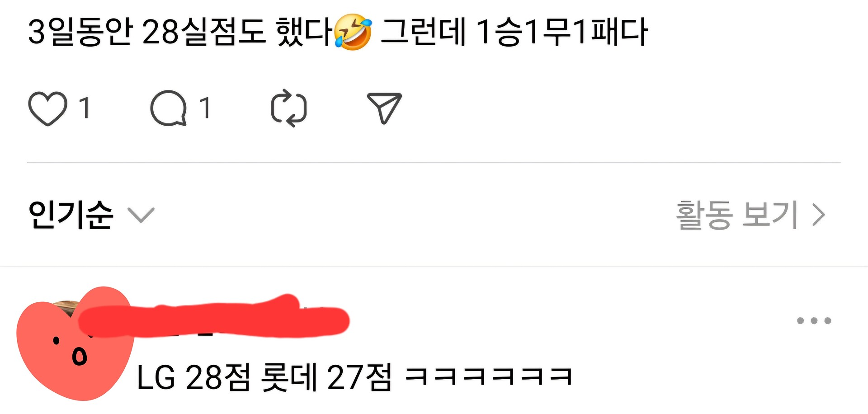Open the commenter's red heart avatar
Viewport: 868px width, 414px height.
75,343
